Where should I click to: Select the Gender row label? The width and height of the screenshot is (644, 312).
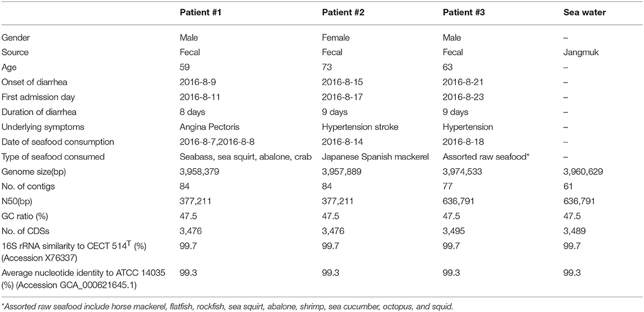click(x=13, y=38)
